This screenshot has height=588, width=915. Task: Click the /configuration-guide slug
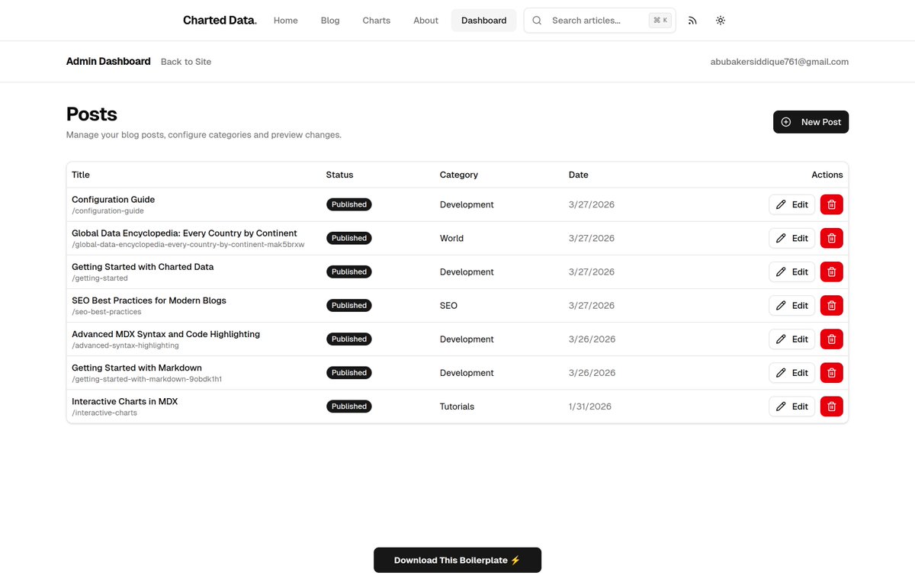pyautogui.click(x=108, y=211)
